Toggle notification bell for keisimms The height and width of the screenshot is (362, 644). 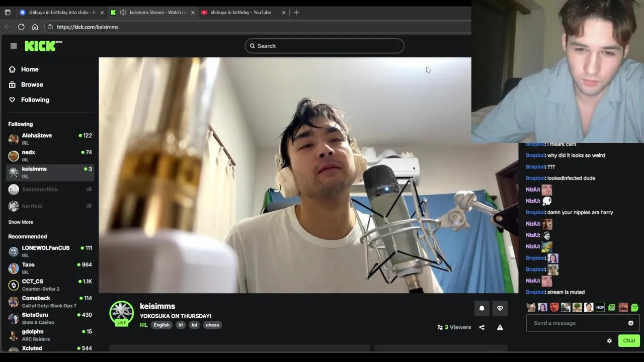[x=481, y=308]
